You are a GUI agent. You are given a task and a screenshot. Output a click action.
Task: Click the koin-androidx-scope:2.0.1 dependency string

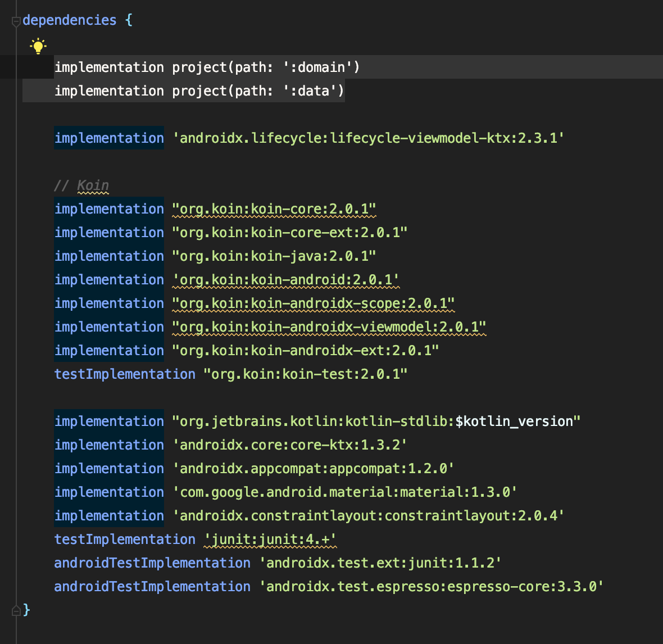pyautogui.click(x=314, y=303)
